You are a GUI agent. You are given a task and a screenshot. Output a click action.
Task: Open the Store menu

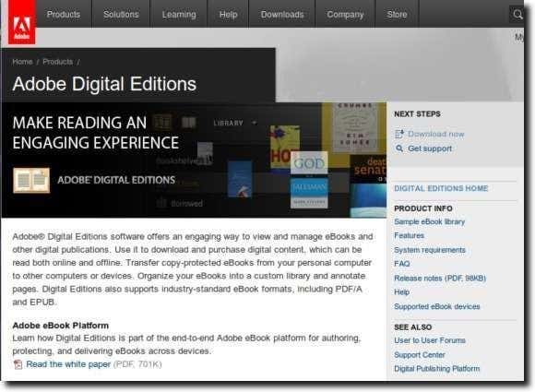click(x=397, y=15)
